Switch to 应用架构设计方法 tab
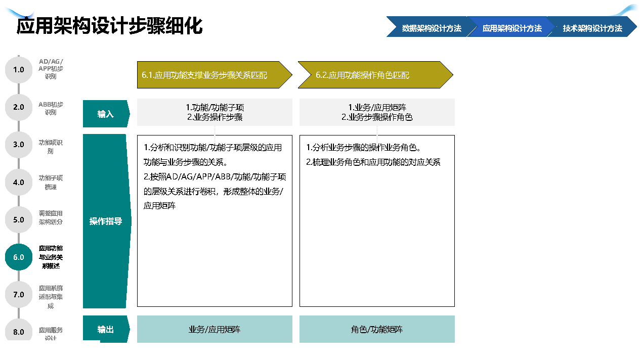 tap(511, 28)
